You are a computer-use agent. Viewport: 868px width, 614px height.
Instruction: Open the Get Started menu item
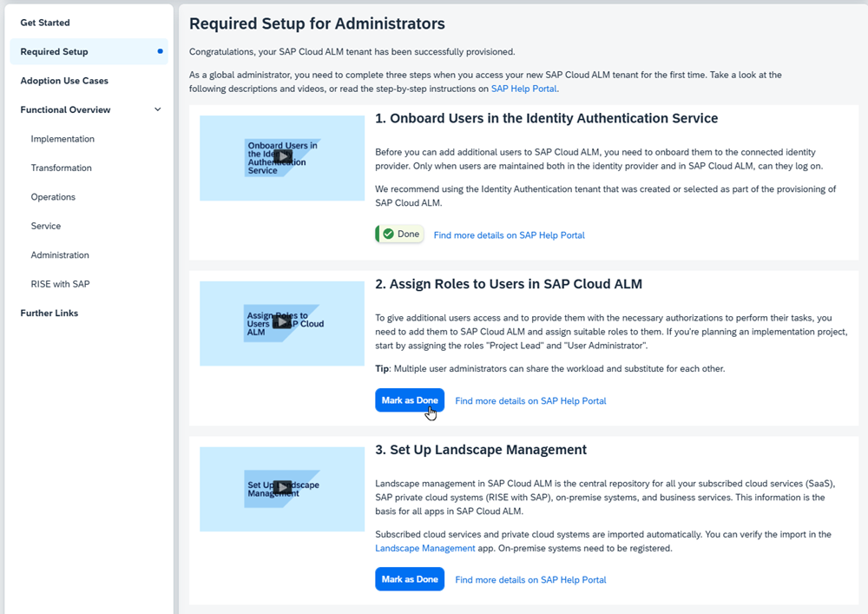pyautogui.click(x=45, y=23)
